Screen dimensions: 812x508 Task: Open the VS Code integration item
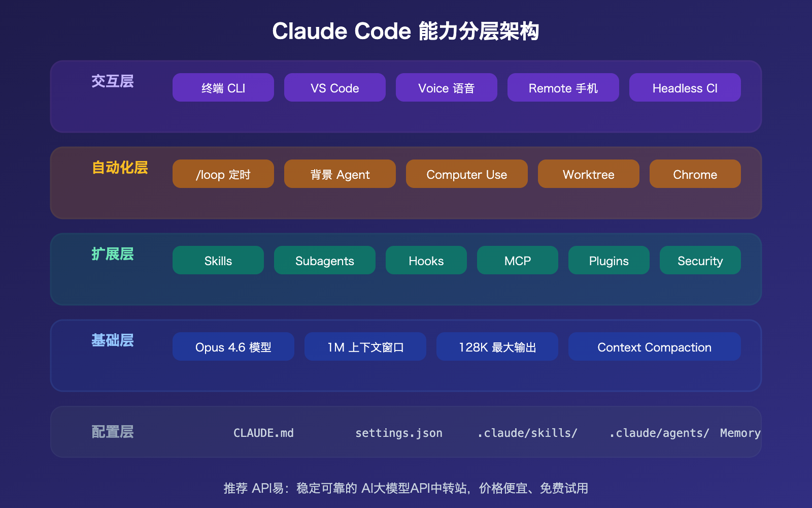point(334,87)
